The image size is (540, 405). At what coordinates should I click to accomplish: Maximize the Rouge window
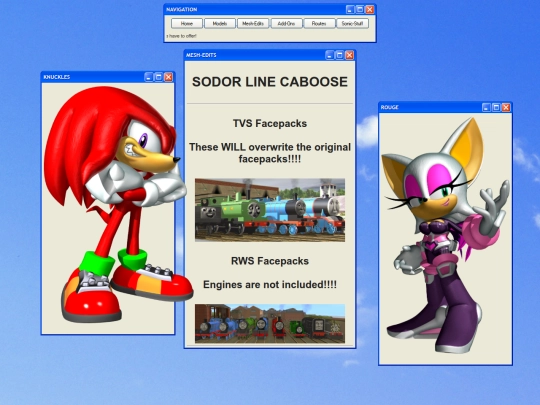click(x=496, y=107)
